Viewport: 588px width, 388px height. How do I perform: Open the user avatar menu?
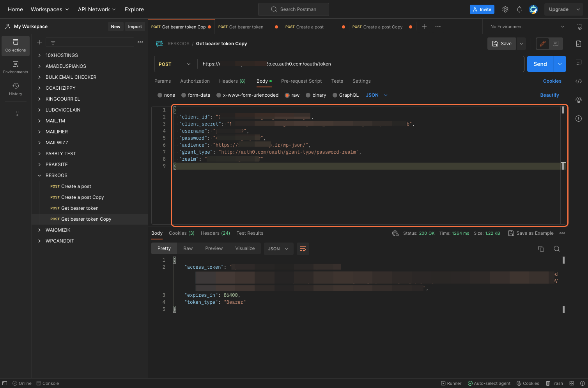pyautogui.click(x=533, y=9)
